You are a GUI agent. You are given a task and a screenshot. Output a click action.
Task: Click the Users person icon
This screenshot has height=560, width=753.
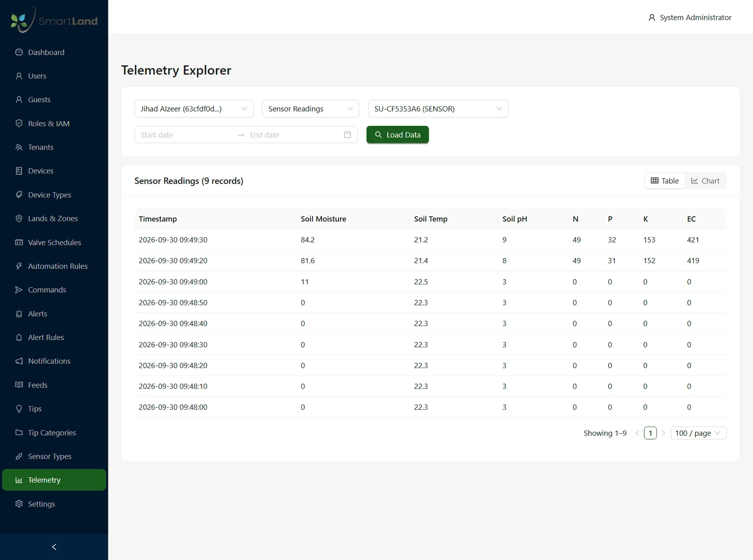[19, 76]
